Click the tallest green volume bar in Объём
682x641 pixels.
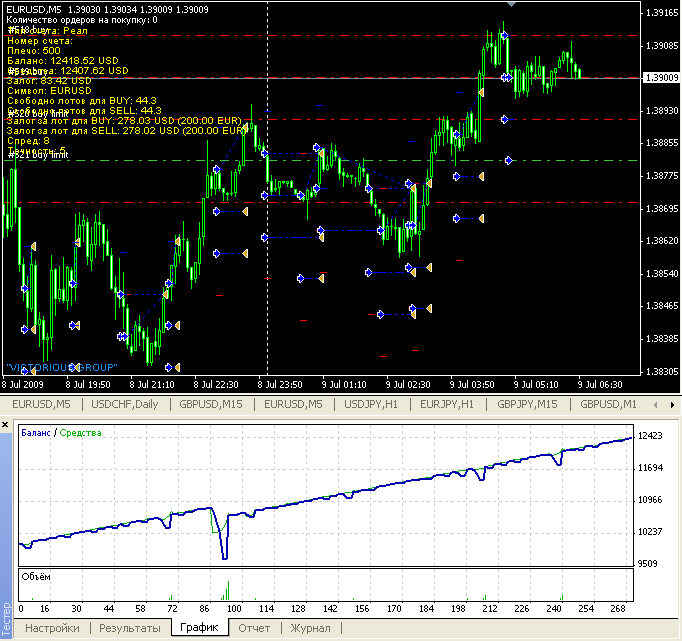tap(227, 590)
